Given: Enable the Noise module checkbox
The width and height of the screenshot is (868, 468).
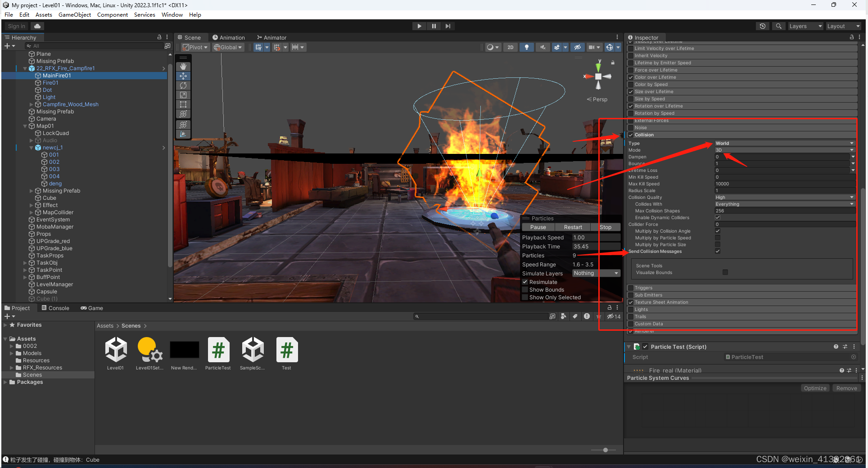Looking at the screenshot, I should (x=631, y=128).
